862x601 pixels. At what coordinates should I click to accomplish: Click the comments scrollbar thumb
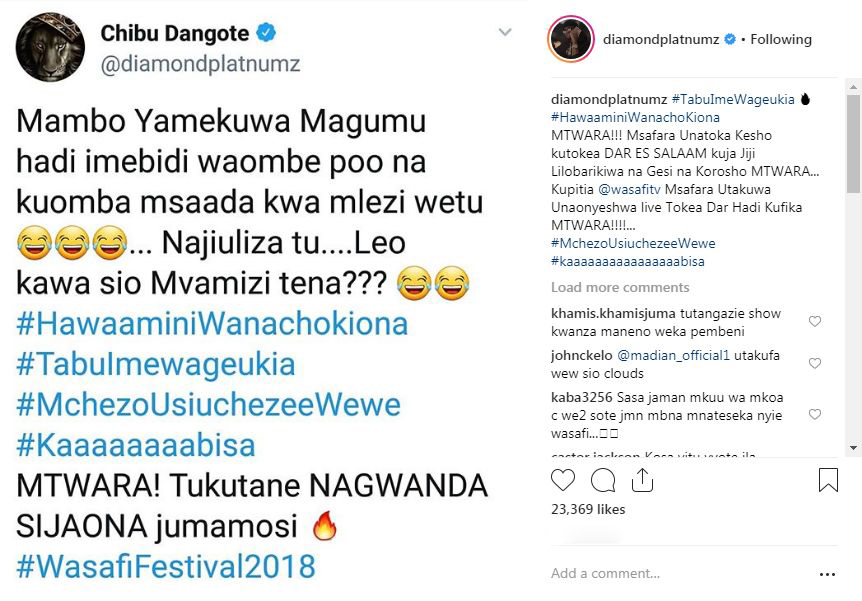pyautogui.click(x=853, y=144)
